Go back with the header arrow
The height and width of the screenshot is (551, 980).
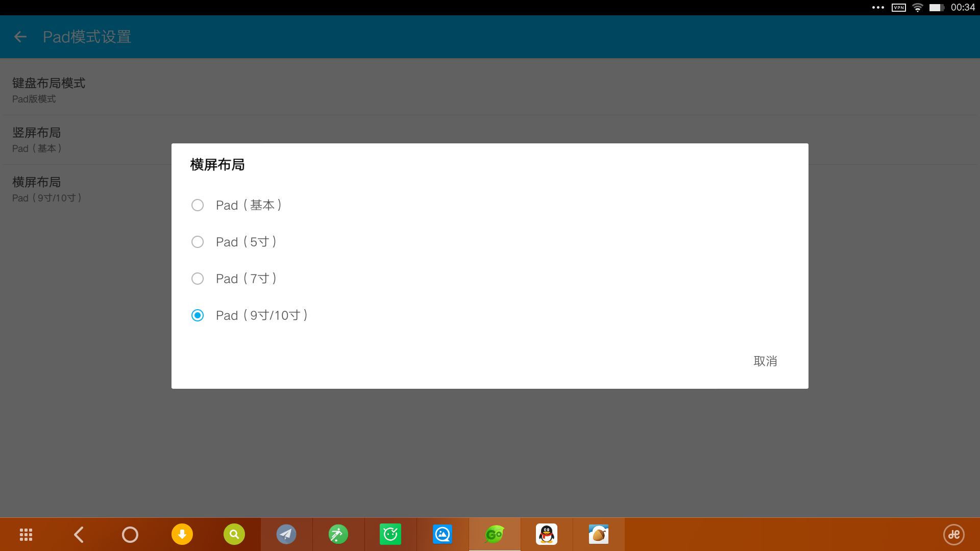coord(20,37)
